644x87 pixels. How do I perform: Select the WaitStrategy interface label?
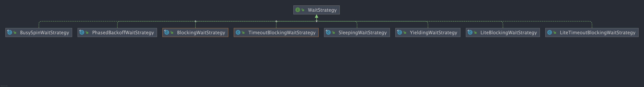tap(322, 10)
